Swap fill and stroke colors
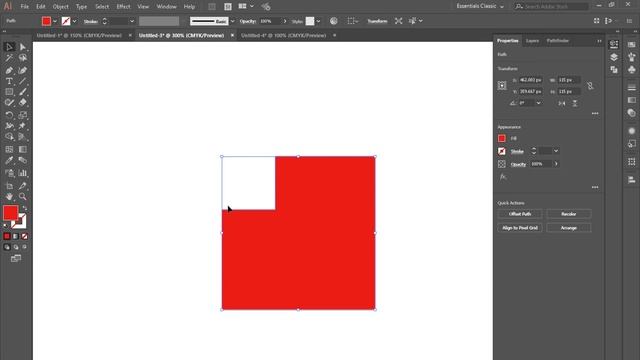This screenshot has height=360, width=640. pos(25,208)
